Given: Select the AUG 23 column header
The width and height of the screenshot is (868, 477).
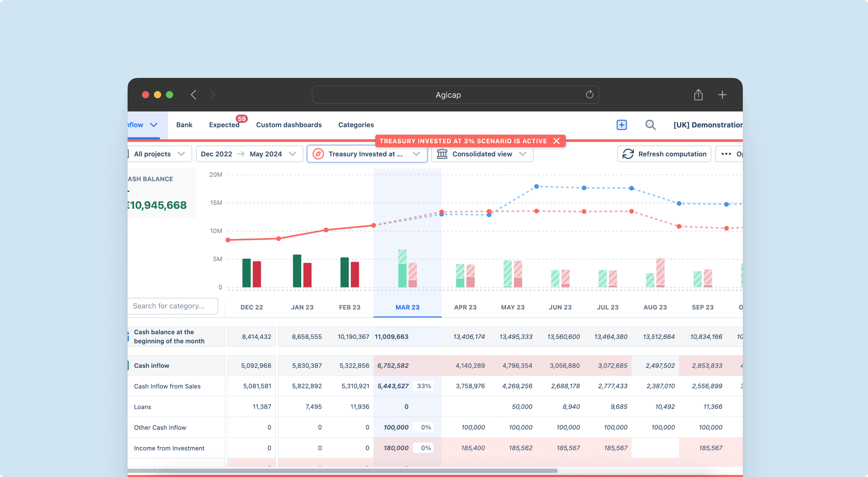Looking at the screenshot, I should tap(655, 307).
